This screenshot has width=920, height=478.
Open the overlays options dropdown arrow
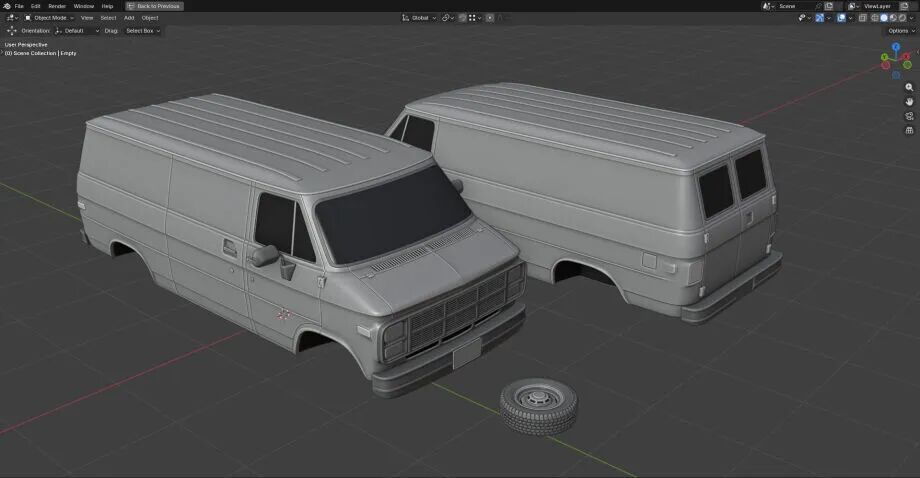click(x=850, y=18)
